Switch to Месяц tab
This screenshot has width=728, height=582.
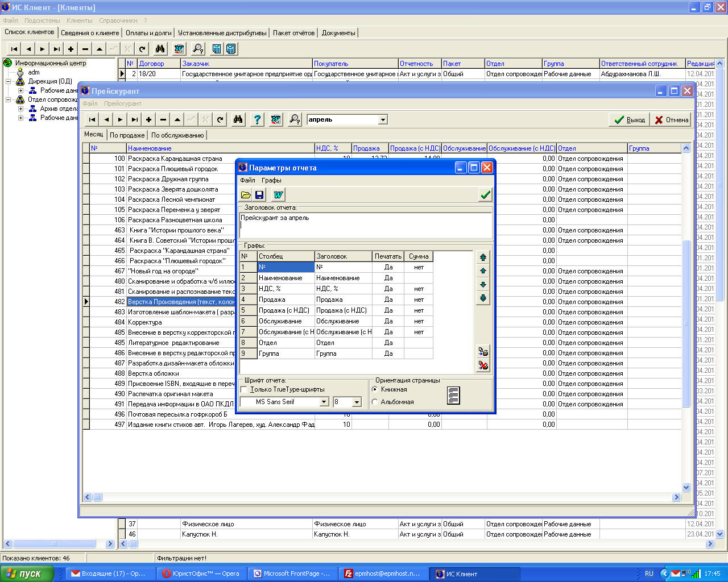pyautogui.click(x=94, y=134)
